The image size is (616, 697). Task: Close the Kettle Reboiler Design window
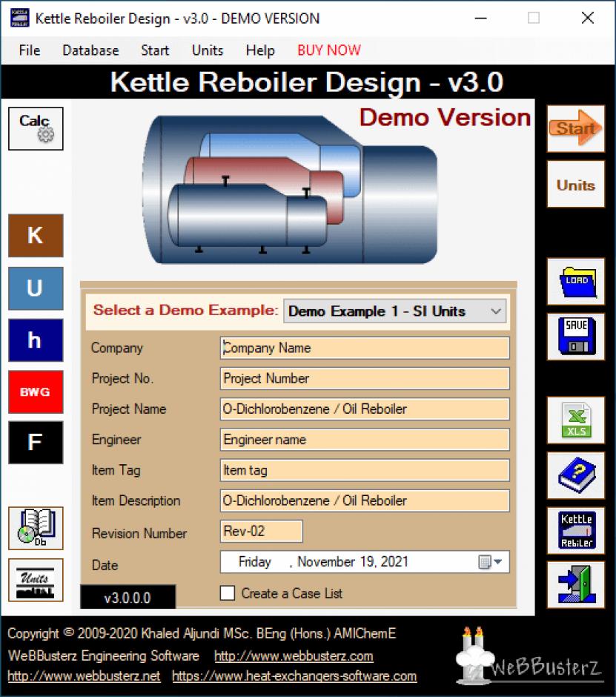click(588, 19)
